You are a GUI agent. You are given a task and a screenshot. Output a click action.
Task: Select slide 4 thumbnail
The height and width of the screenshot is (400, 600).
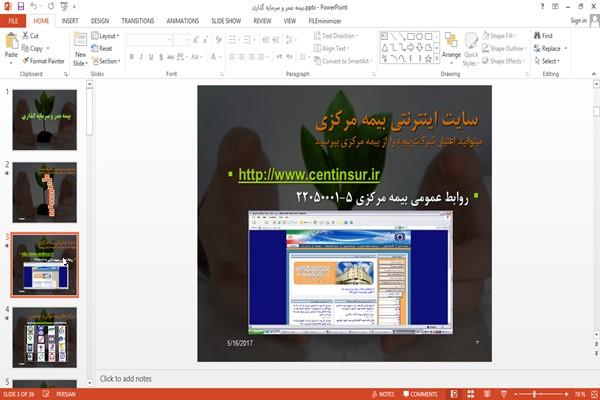tap(45, 338)
